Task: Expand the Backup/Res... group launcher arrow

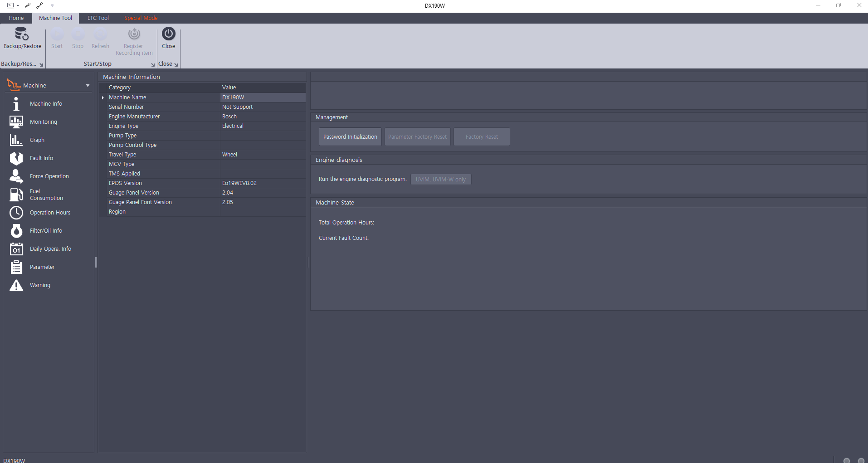Action: pyautogui.click(x=41, y=65)
